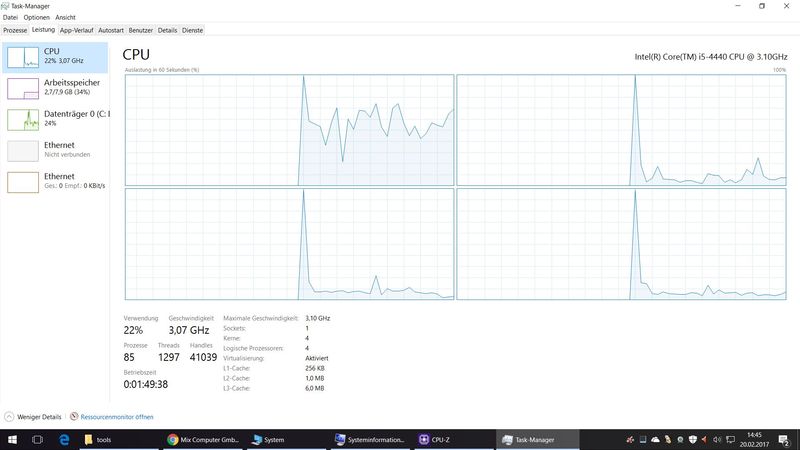Switch to Systeminformation taskbar window
Viewport: 800px width, 450px height.
(370, 439)
